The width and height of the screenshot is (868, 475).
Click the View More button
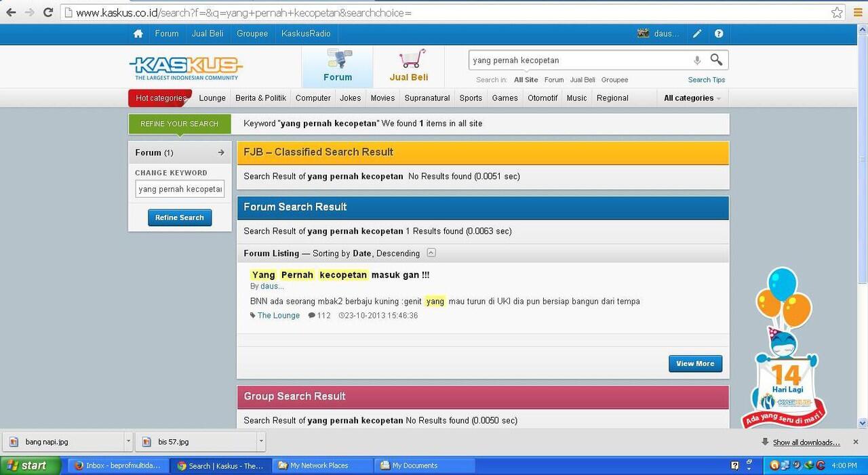tap(695, 364)
